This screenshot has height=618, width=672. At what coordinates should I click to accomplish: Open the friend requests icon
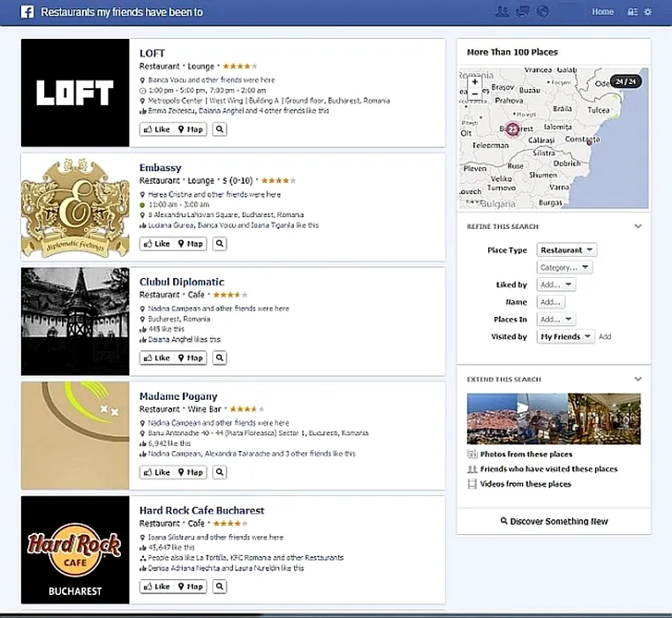click(502, 12)
